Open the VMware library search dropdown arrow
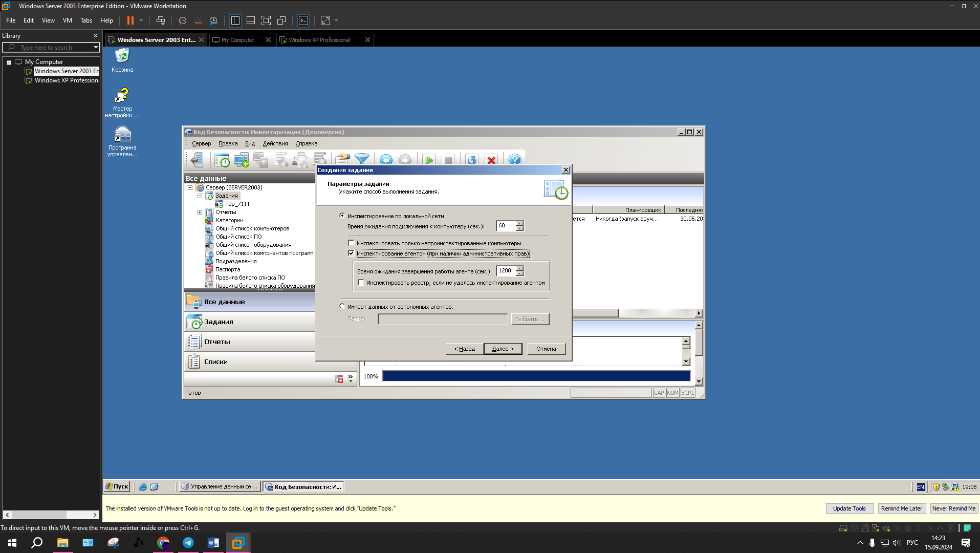 click(x=96, y=47)
